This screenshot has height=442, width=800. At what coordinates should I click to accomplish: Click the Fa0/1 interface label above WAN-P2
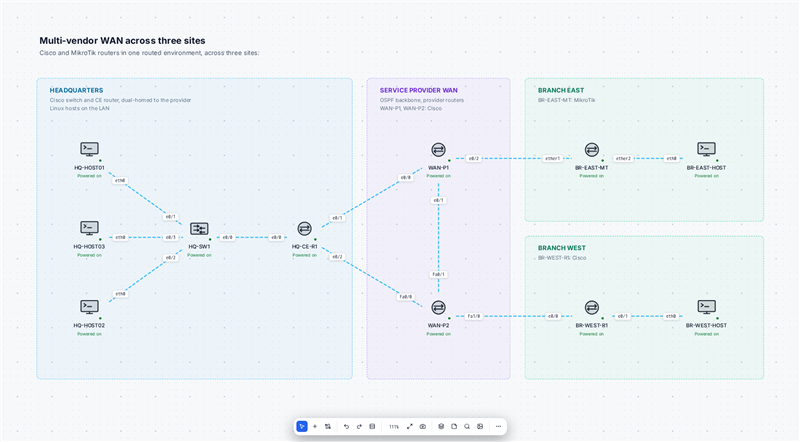pos(438,275)
